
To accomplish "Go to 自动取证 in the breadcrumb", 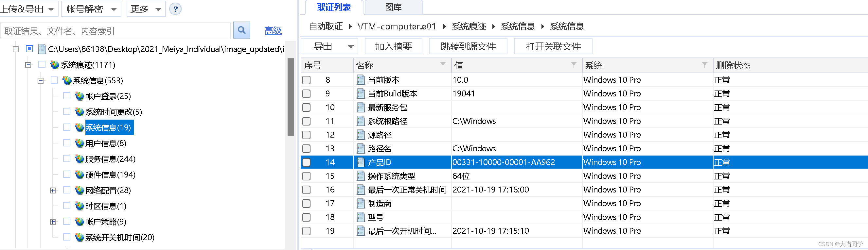I will 326,26.
